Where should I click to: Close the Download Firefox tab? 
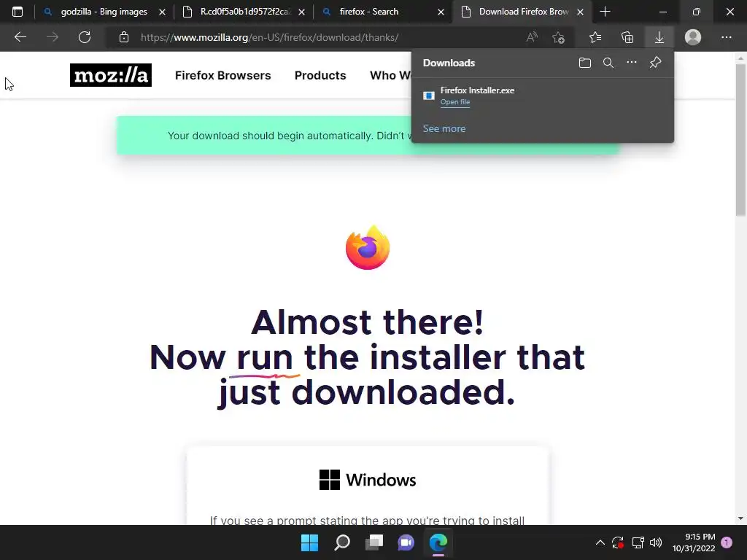click(x=580, y=12)
